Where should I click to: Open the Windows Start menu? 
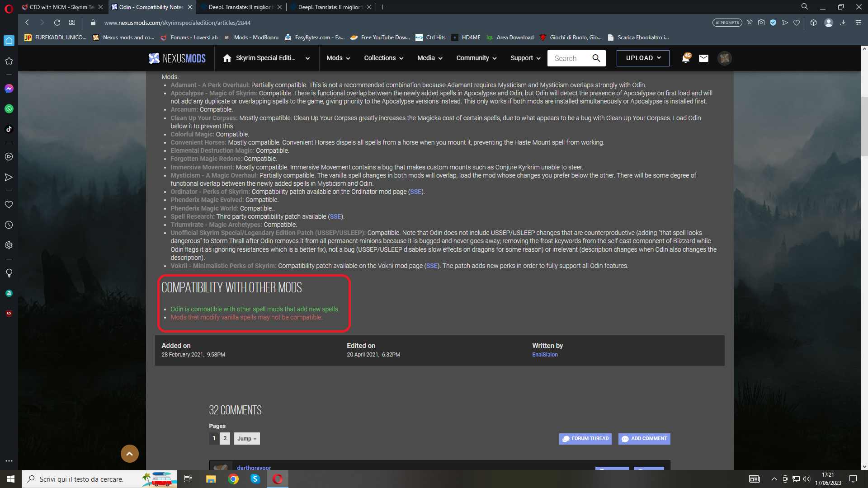click(11, 479)
